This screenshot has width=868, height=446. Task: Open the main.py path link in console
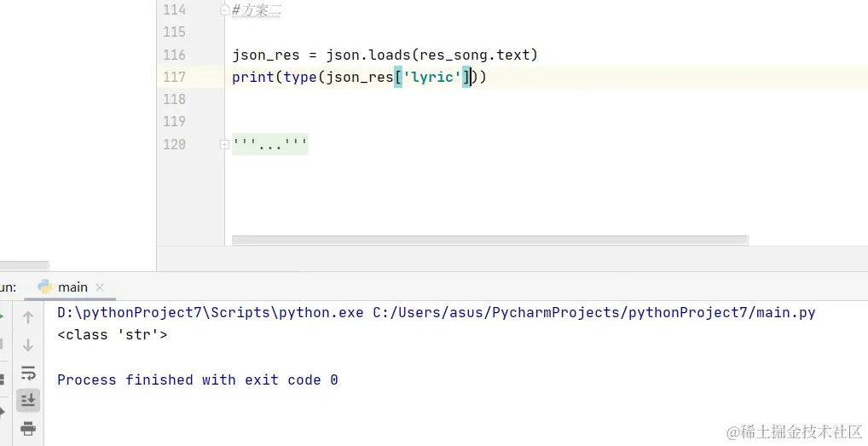(x=594, y=313)
